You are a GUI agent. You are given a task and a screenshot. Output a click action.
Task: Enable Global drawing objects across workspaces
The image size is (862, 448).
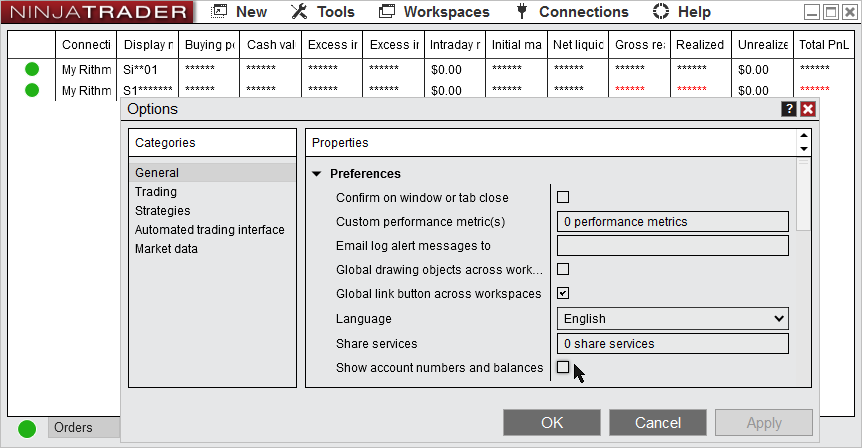[563, 269]
